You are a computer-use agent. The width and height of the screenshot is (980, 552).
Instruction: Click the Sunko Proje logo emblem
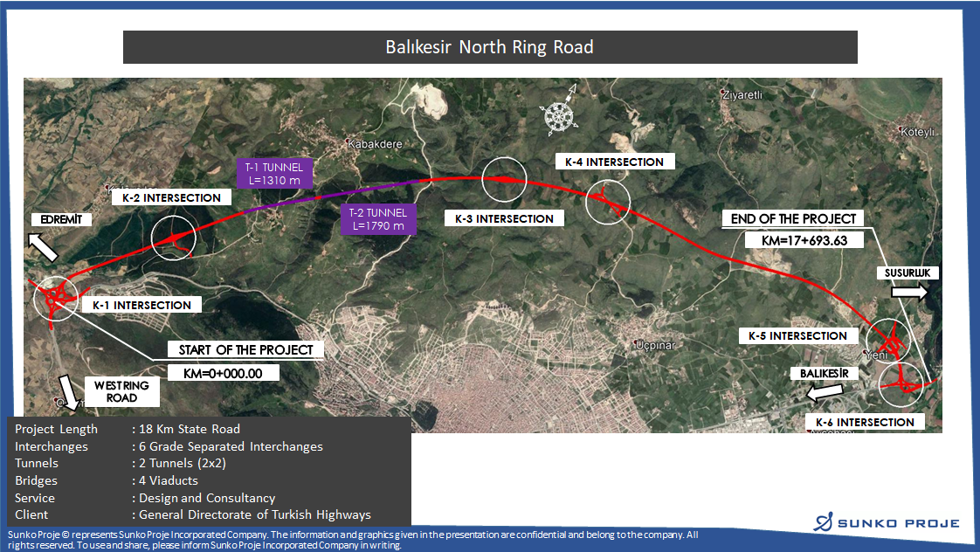pos(823,523)
